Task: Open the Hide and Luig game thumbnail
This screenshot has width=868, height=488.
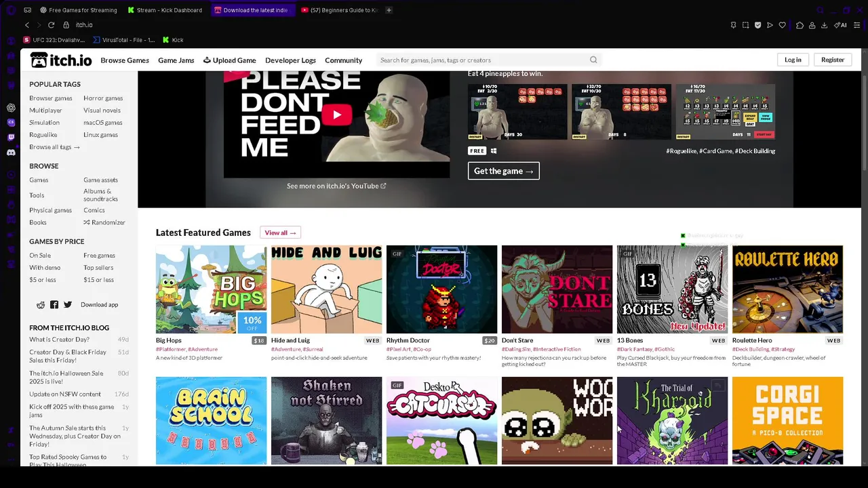Action: click(x=326, y=289)
